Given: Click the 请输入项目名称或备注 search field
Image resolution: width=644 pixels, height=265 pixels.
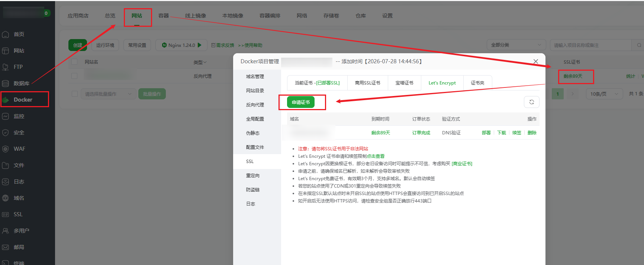Looking at the screenshot, I should coord(590,45).
